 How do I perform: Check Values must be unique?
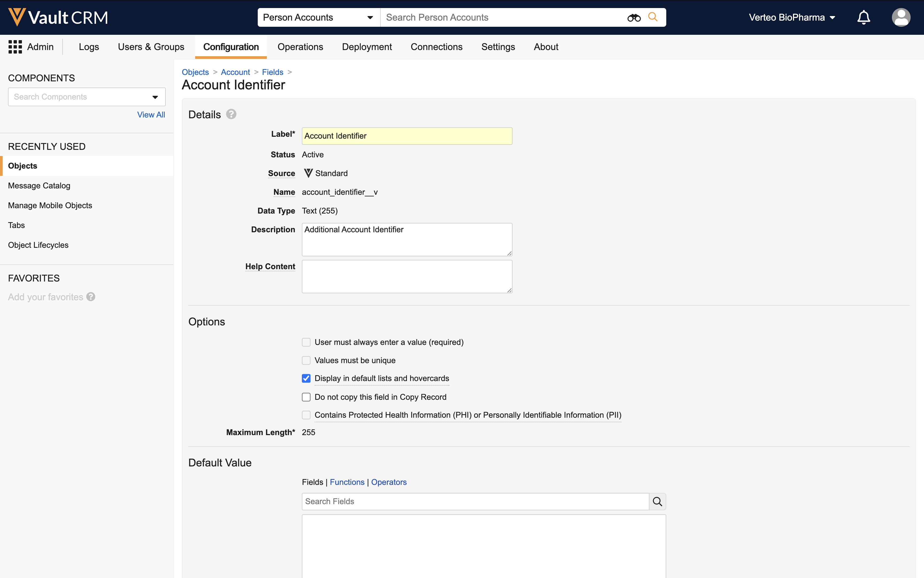306,360
